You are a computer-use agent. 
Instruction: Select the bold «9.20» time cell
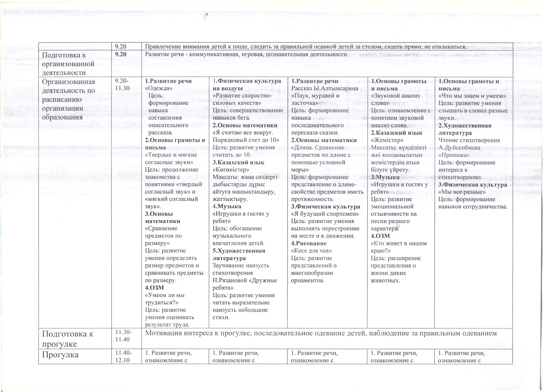[x=121, y=54]
